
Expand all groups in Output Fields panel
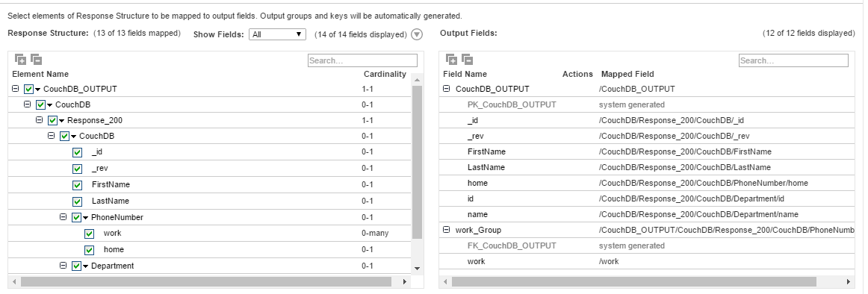pyautogui.click(x=452, y=60)
